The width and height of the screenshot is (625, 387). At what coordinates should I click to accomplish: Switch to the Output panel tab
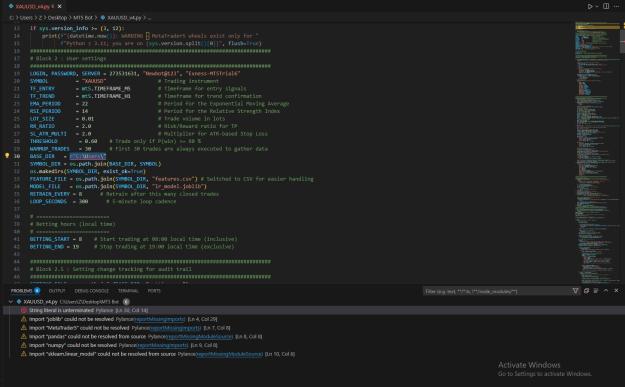[57, 291]
